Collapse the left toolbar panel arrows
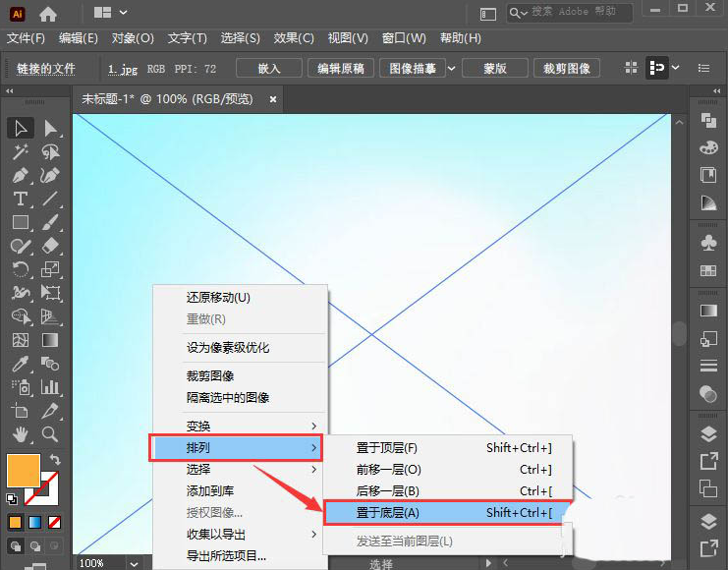Screen dimensions: 728x570 coord(9,91)
